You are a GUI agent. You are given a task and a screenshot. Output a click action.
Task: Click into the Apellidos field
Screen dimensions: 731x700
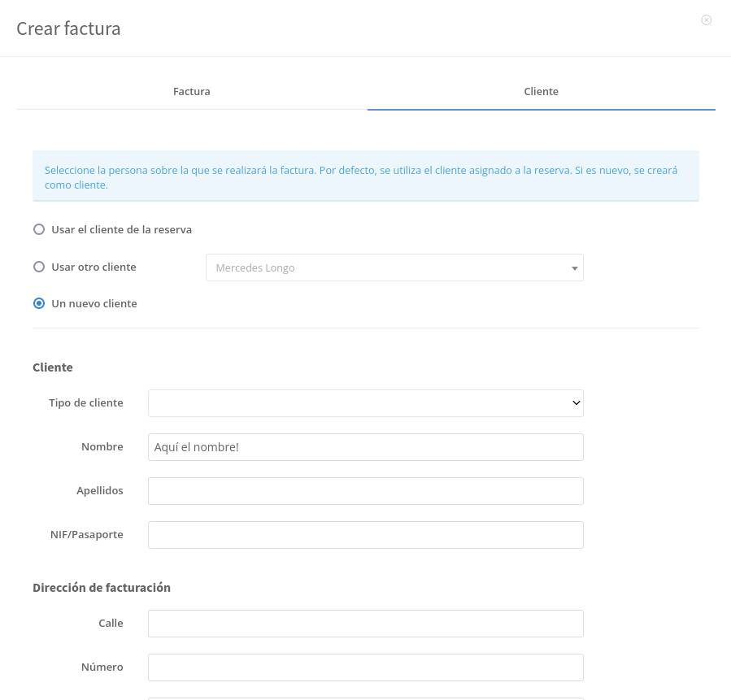(366, 491)
